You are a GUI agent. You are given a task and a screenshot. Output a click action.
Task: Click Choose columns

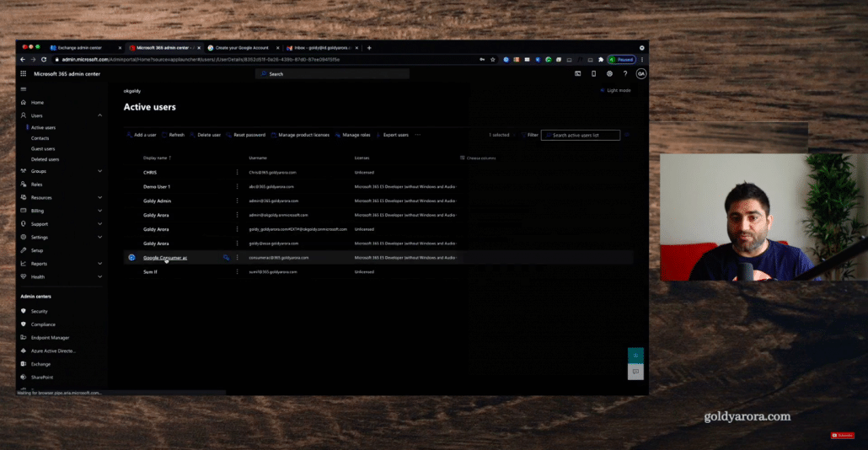click(478, 158)
